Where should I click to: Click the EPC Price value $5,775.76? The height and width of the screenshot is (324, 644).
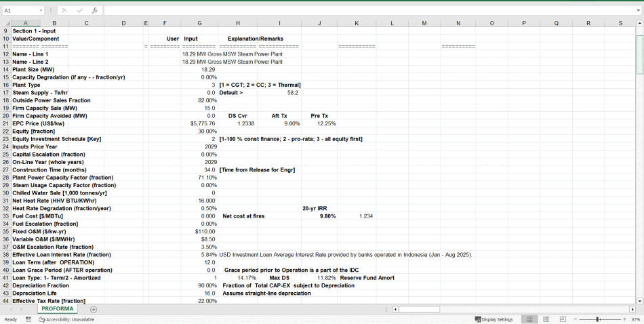(199, 123)
